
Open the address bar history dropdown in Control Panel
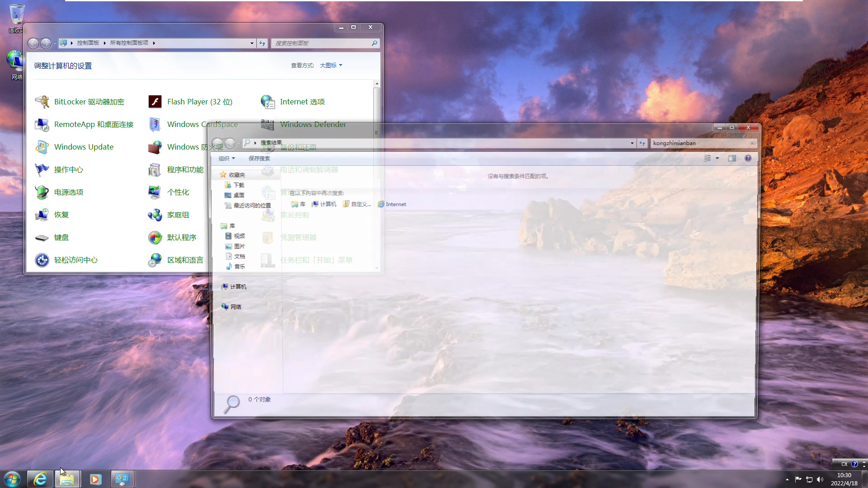252,43
